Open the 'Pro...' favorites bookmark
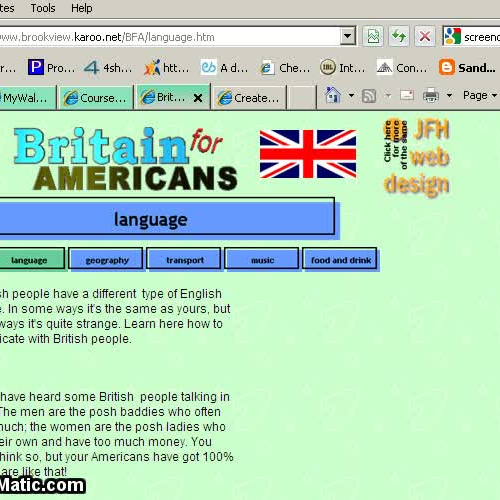 (x=52, y=68)
